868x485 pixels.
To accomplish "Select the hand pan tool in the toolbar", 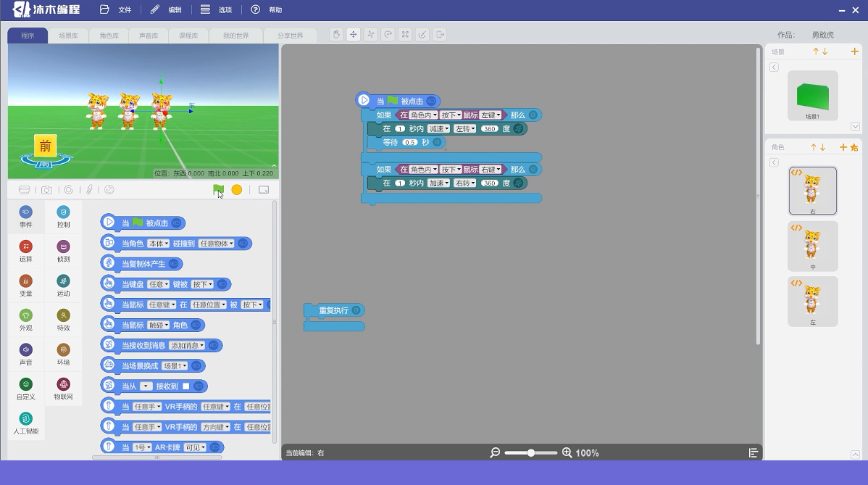I will 336,34.
